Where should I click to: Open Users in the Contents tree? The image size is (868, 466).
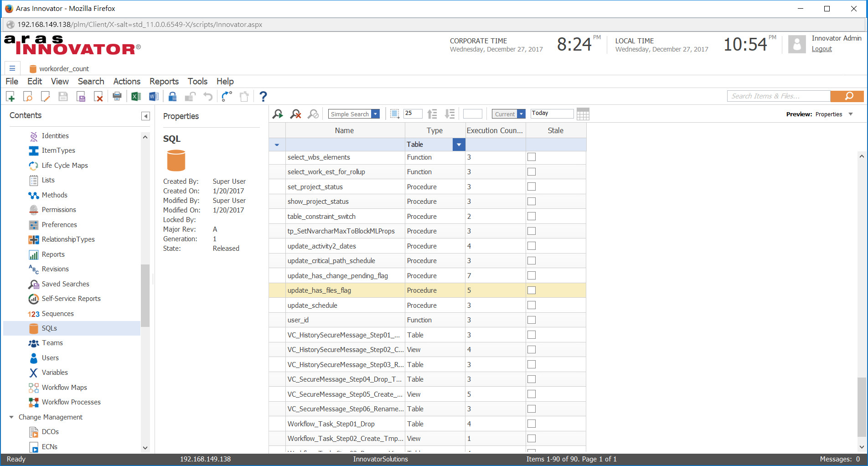tap(50, 358)
